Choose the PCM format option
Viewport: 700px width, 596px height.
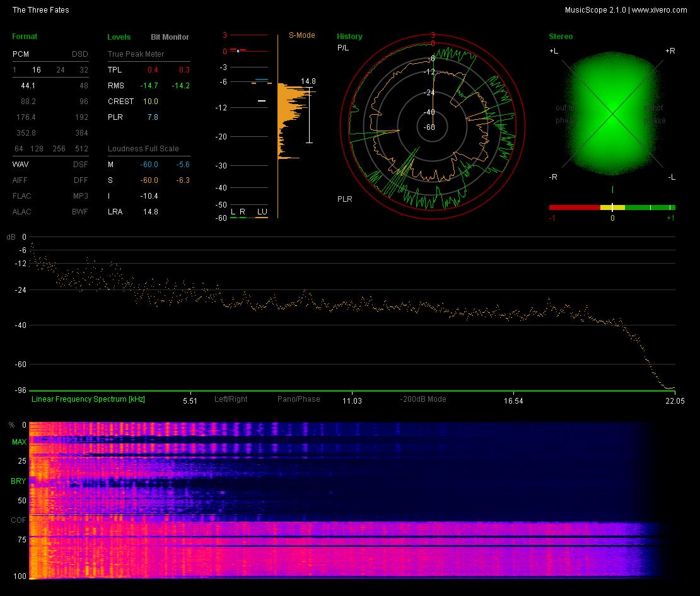tap(21, 54)
